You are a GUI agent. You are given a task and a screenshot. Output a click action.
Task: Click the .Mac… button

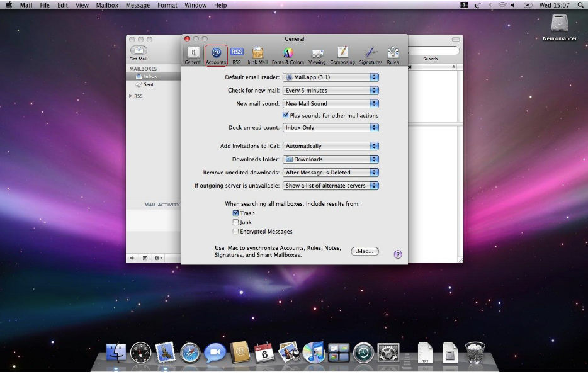coord(365,251)
